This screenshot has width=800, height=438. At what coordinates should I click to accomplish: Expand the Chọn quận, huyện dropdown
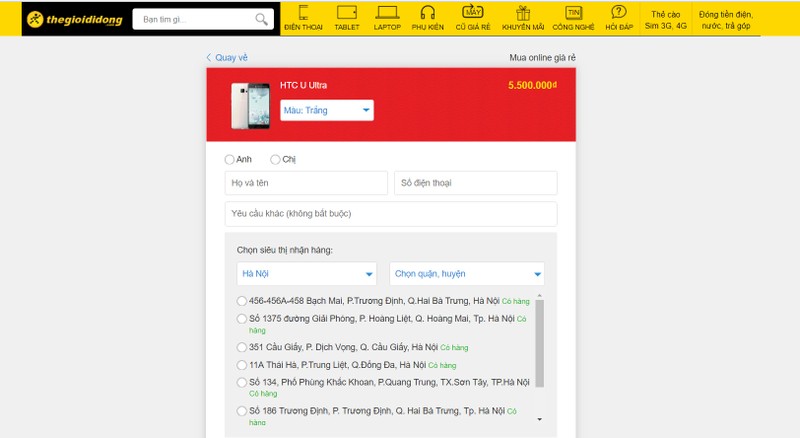467,273
